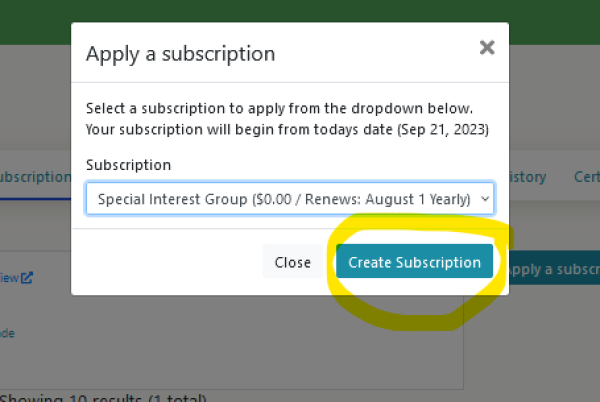
Task: Click the 'Subscription' field label
Action: point(128,165)
